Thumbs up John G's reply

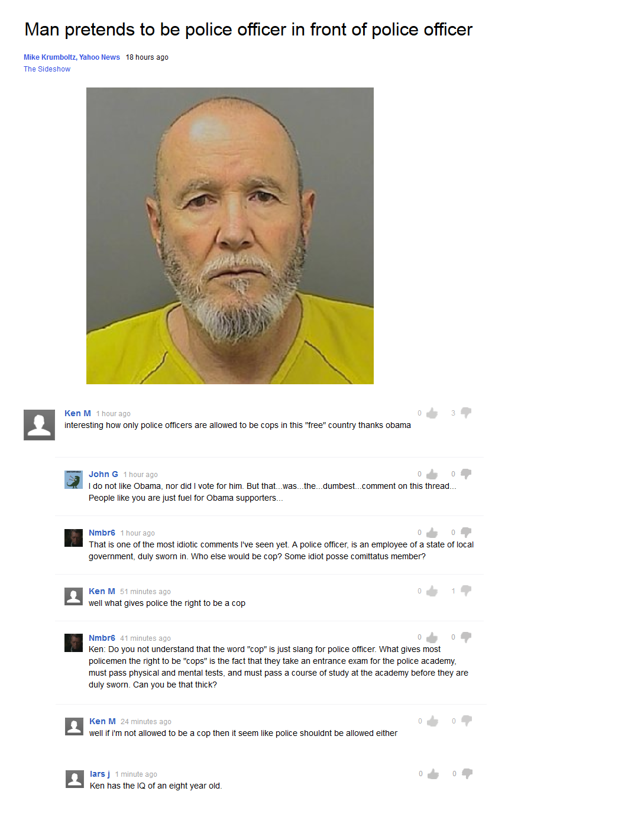pyautogui.click(x=432, y=474)
